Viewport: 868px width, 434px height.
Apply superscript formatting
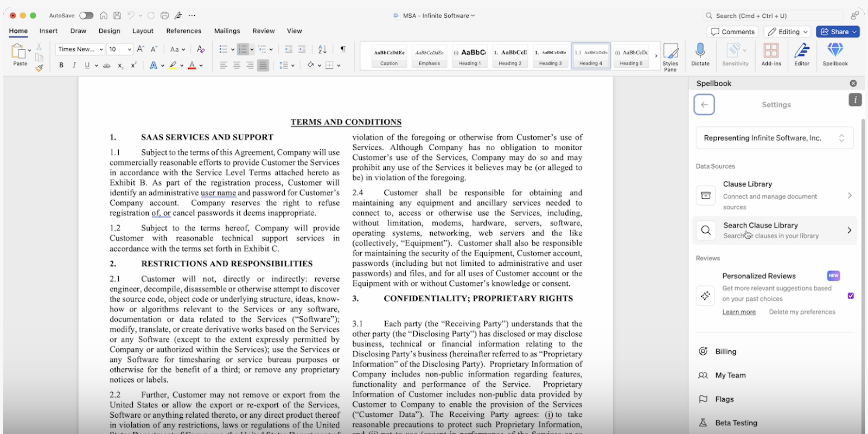(133, 65)
